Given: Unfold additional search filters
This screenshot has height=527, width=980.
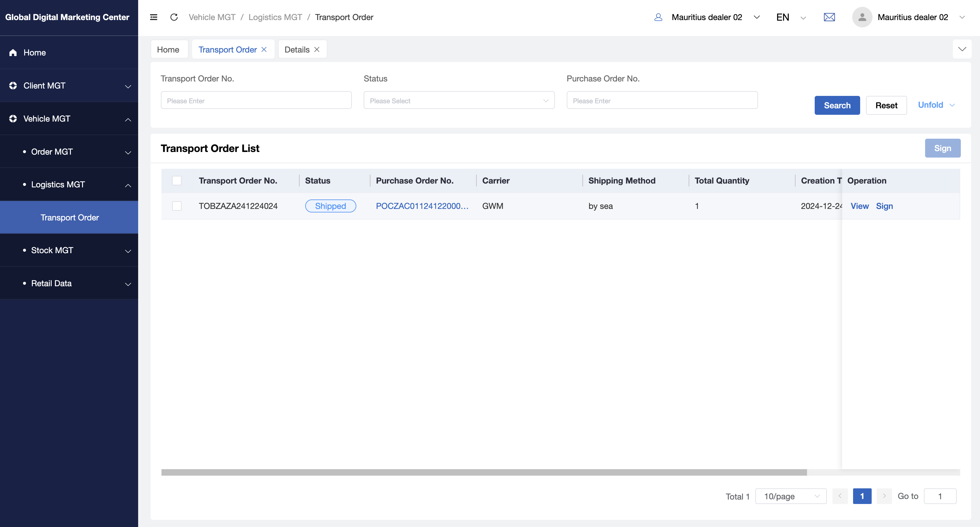Looking at the screenshot, I should [936, 105].
